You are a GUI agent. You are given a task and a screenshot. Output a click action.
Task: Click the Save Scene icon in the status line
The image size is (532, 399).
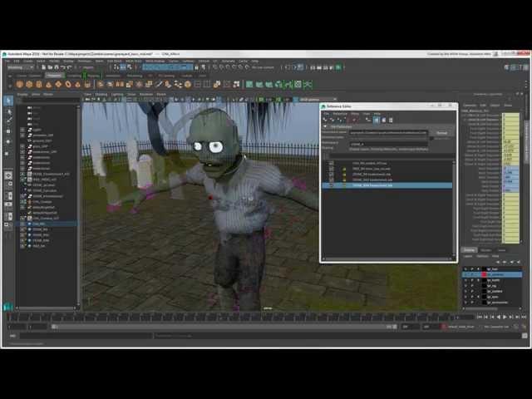pos(57,67)
